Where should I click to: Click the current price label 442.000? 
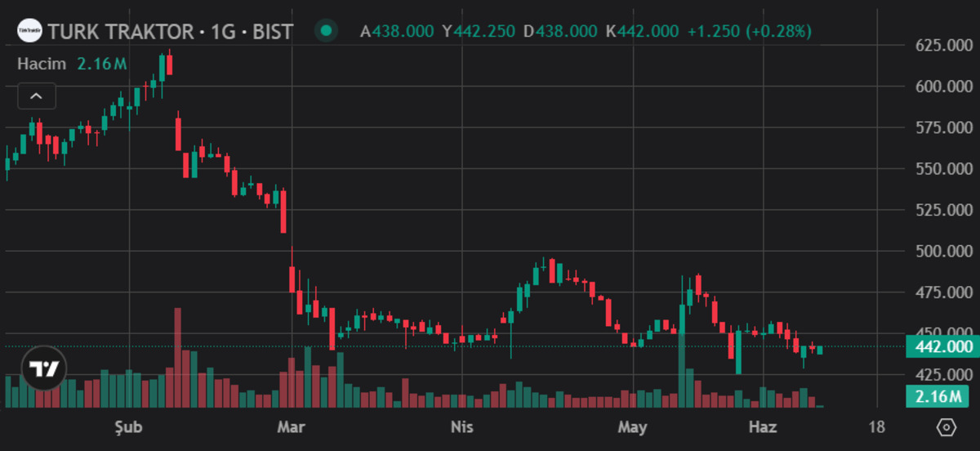942,346
